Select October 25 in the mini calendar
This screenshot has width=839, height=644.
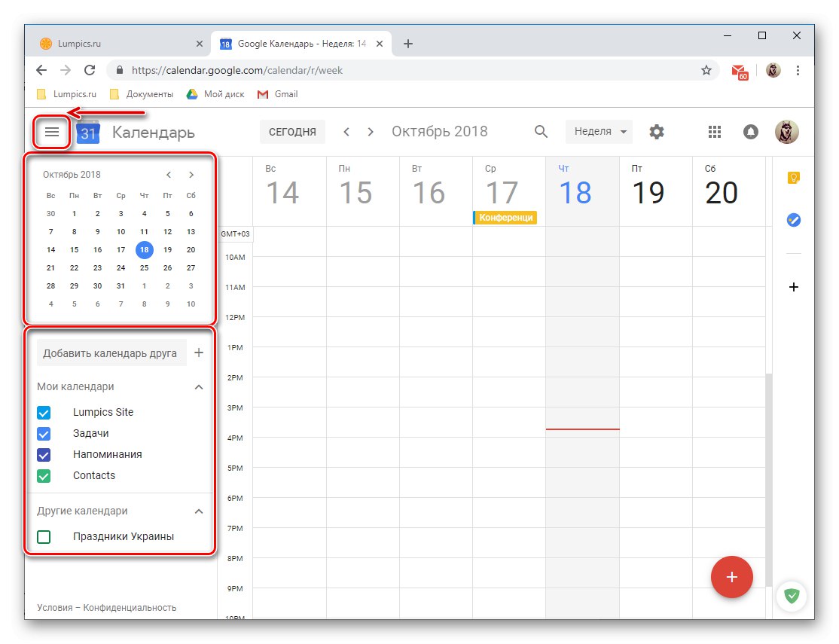coord(144,267)
